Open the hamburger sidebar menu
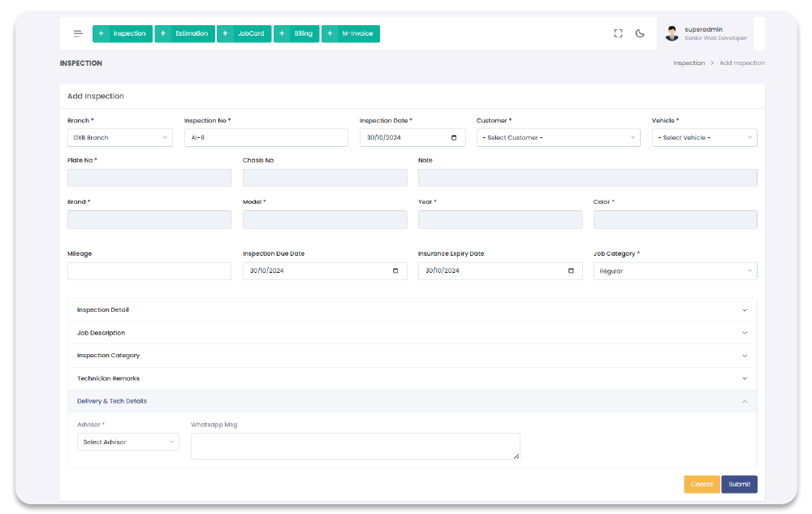Screen dimensions: 812x514 click(78, 33)
